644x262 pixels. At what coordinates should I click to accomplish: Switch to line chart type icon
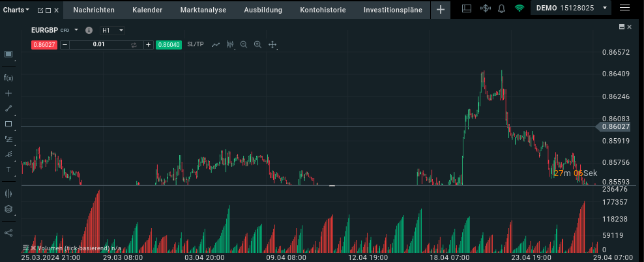216,45
